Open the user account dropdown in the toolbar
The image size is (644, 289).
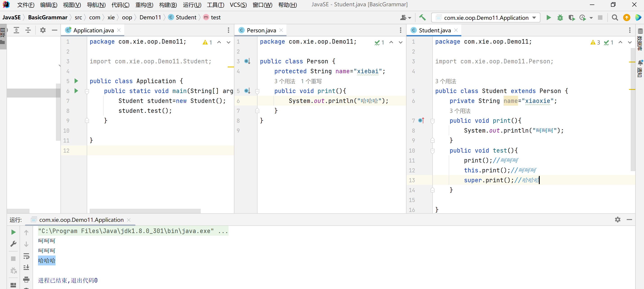point(405,18)
